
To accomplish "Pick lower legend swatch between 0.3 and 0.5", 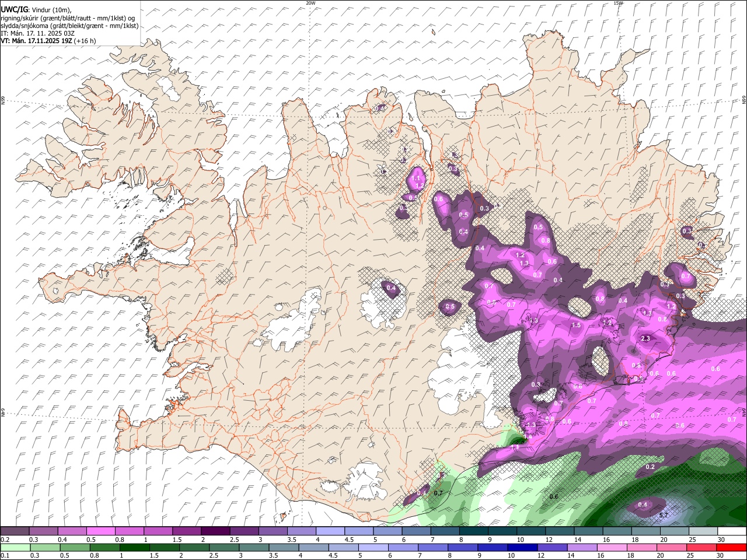I will (45, 547).
